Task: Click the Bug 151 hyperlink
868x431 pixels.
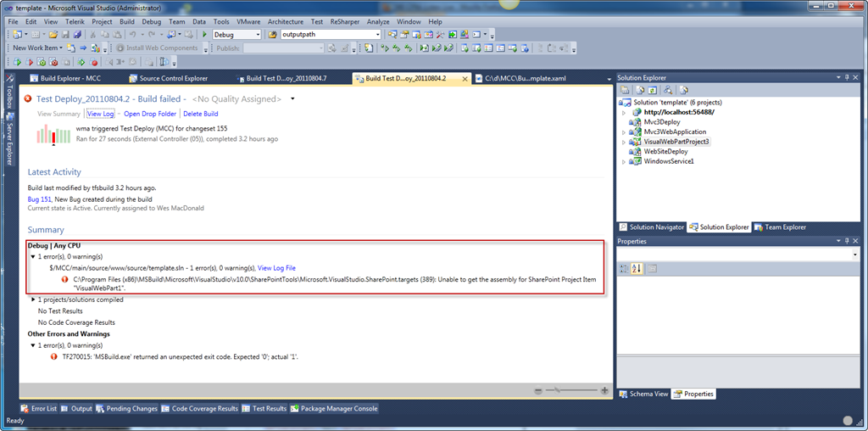Action: click(x=41, y=199)
